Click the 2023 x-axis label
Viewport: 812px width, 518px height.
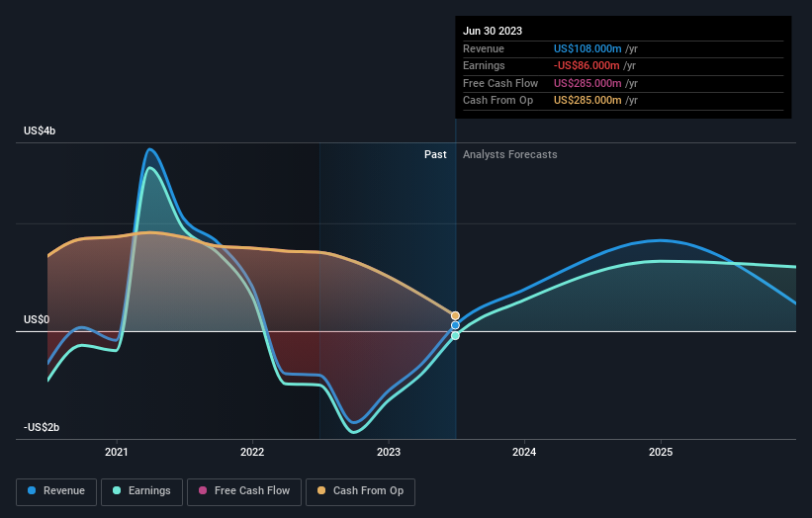(389, 453)
